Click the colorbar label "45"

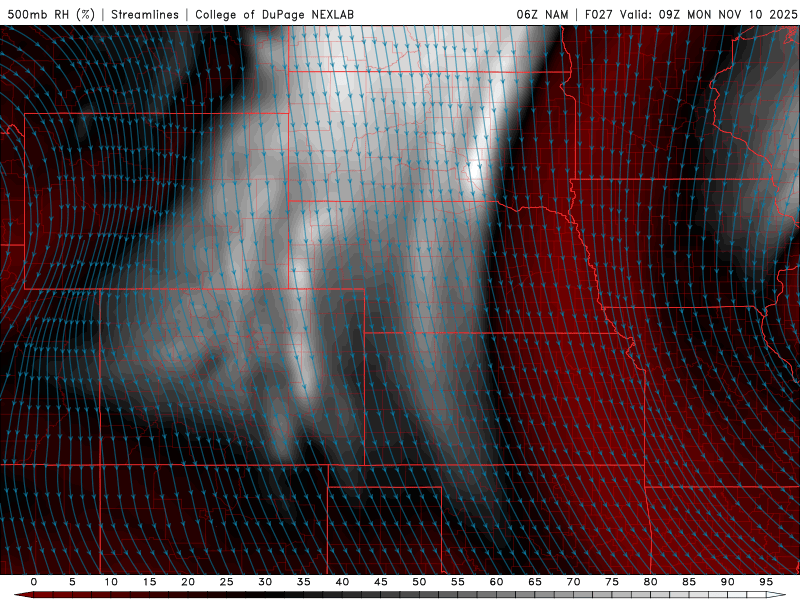coord(381,582)
